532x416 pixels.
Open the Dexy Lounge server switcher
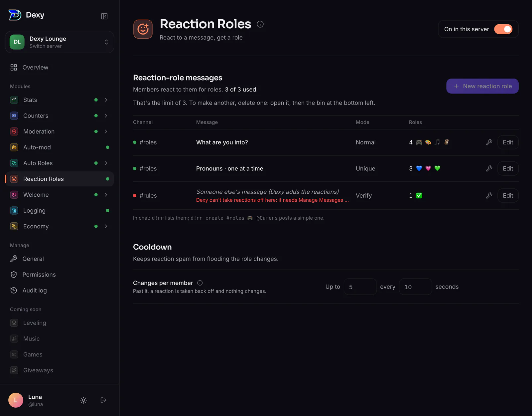(x=60, y=42)
